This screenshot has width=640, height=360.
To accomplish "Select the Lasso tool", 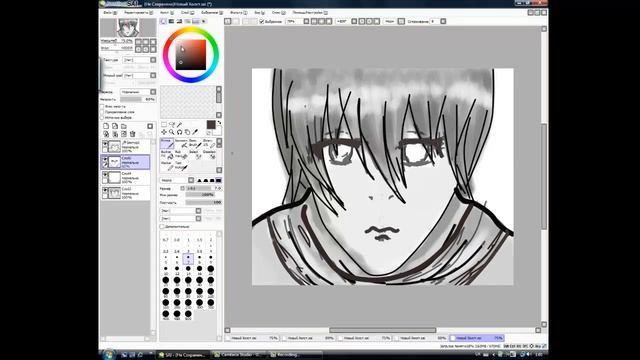I will click(172, 125).
